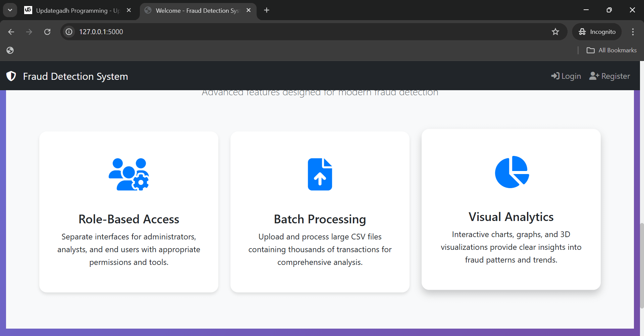Open a new browser tab
The height and width of the screenshot is (336, 644).
(267, 10)
